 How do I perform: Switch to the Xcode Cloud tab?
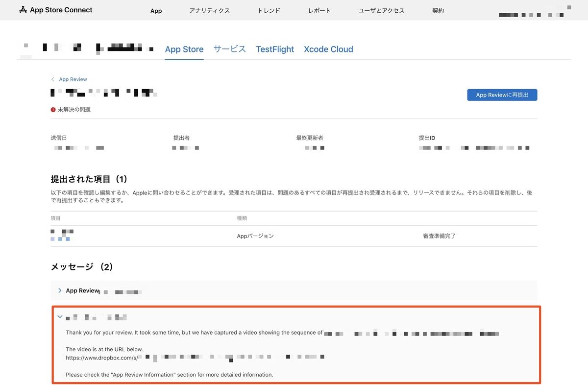point(328,49)
